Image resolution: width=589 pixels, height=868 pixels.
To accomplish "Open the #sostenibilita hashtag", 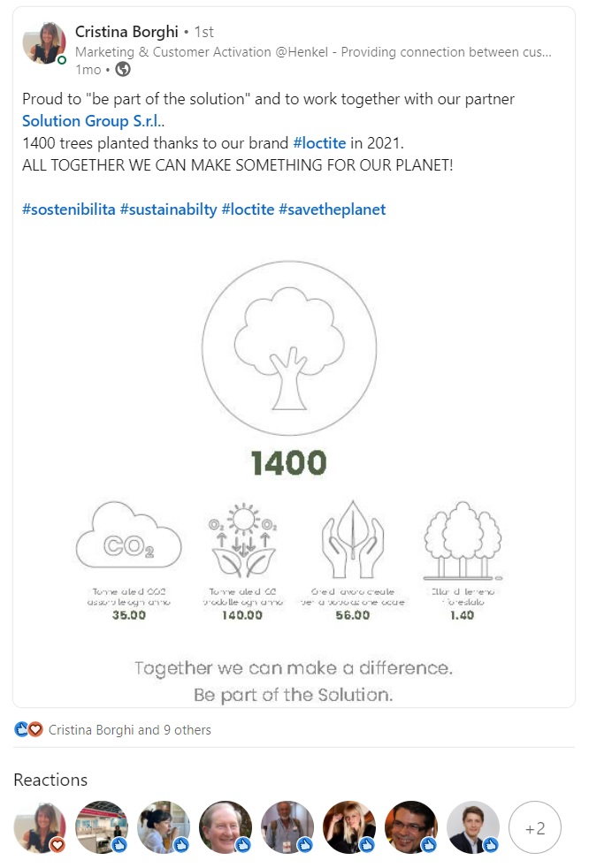I will [x=69, y=209].
